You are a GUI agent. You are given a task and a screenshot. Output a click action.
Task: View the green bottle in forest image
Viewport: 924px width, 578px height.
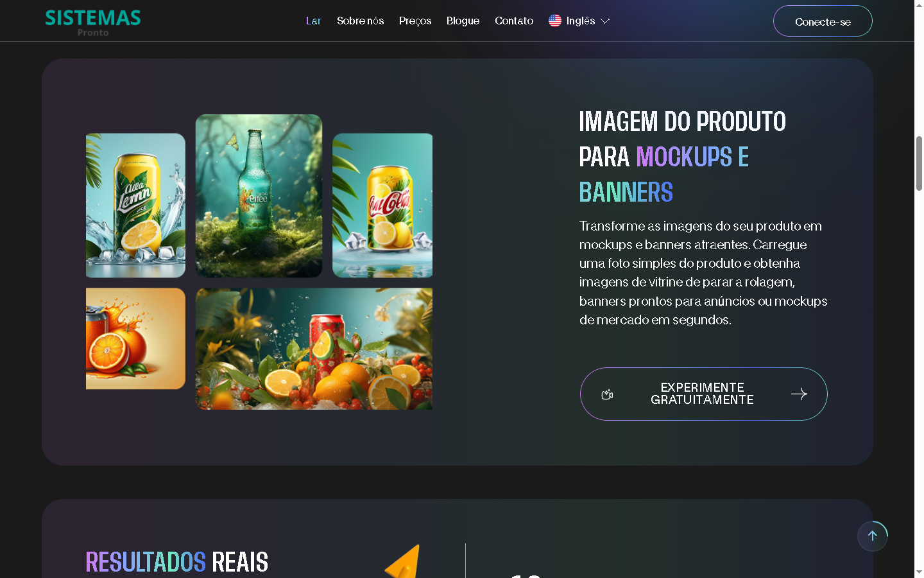point(259,196)
